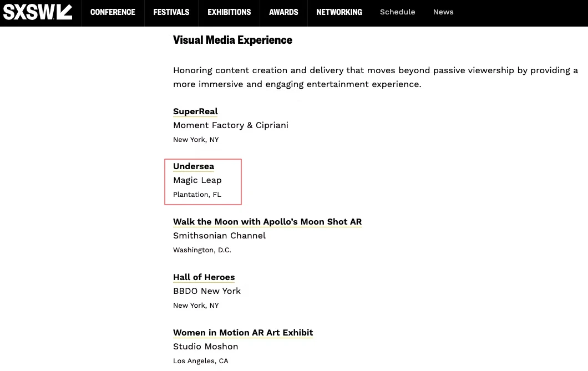Viewport: 588px width, 371px height.
Task: Open Walk the Moon with Apollo's Moon Shot AR
Action: point(267,221)
